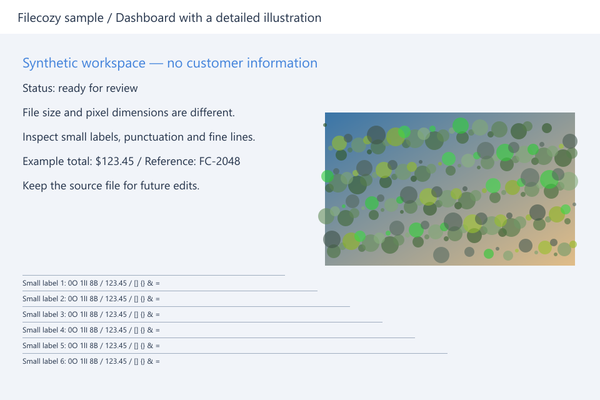Select the 'Small label 5' row
Viewport: 600px width, 400px height.
[x=91, y=346]
